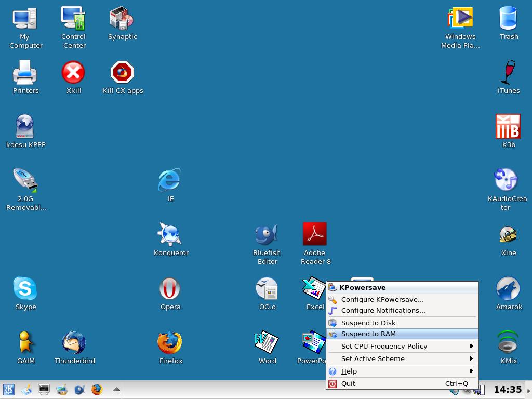Expand Set Active Scheme submenu
Viewport: 532px width, 399px height.
402,358
